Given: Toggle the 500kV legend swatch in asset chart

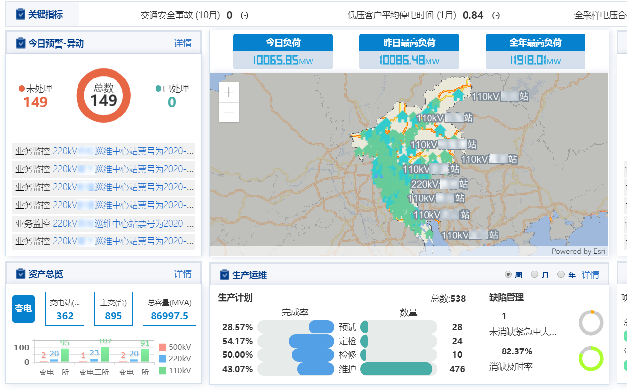Looking at the screenshot, I should point(162,347).
